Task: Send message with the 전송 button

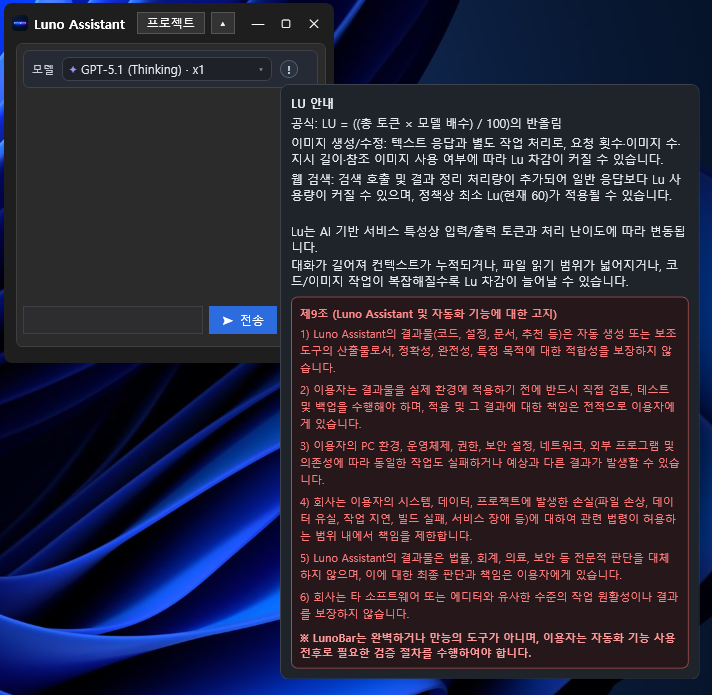Action: point(242,320)
